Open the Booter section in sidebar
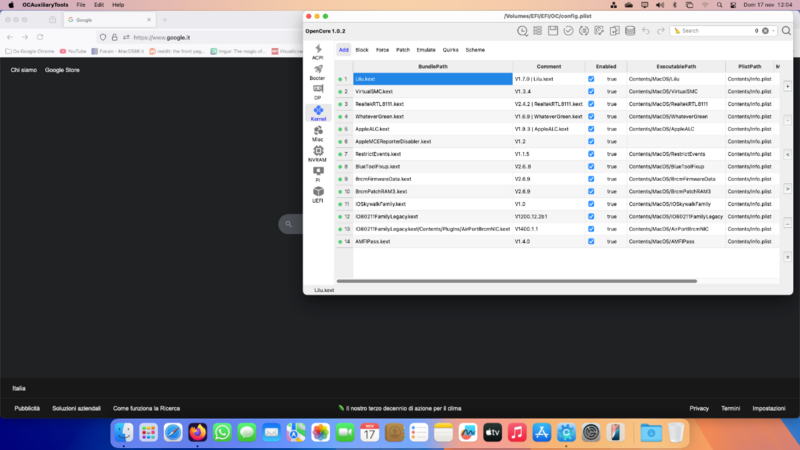The image size is (800, 450). pyautogui.click(x=318, y=72)
